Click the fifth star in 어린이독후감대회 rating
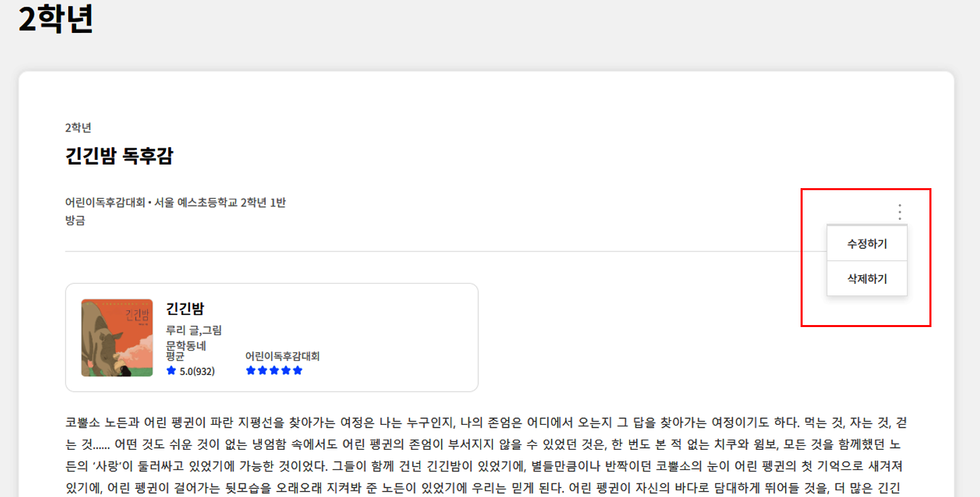The width and height of the screenshot is (980, 497). pyautogui.click(x=297, y=370)
